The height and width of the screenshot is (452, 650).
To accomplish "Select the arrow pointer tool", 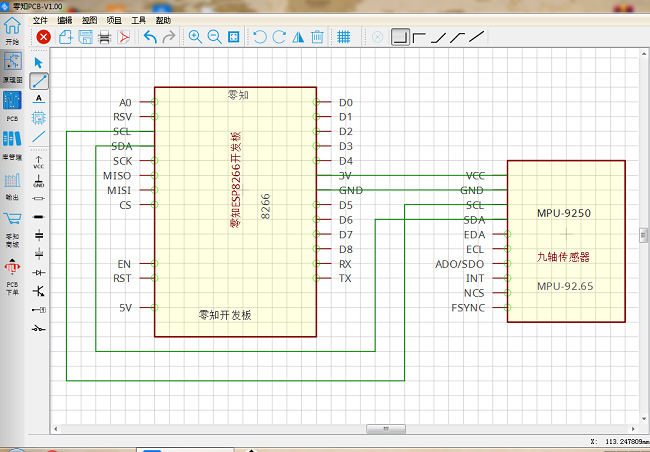I will (x=39, y=63).
